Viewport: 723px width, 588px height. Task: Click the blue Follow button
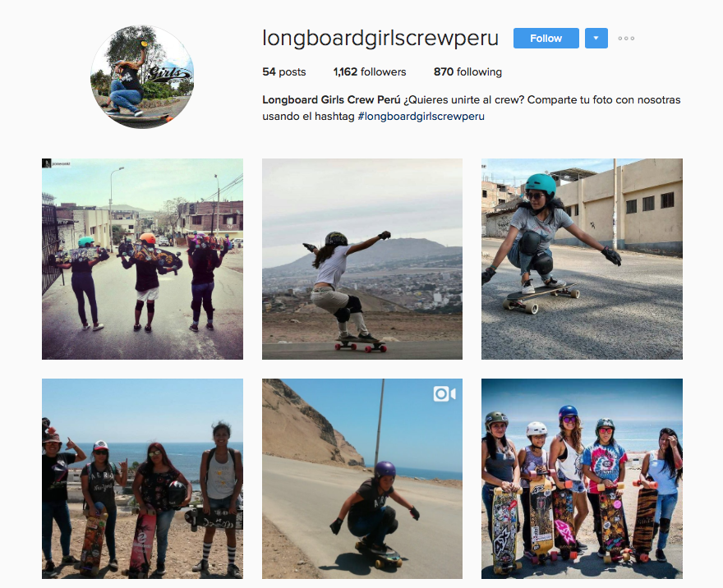[546, 39]
